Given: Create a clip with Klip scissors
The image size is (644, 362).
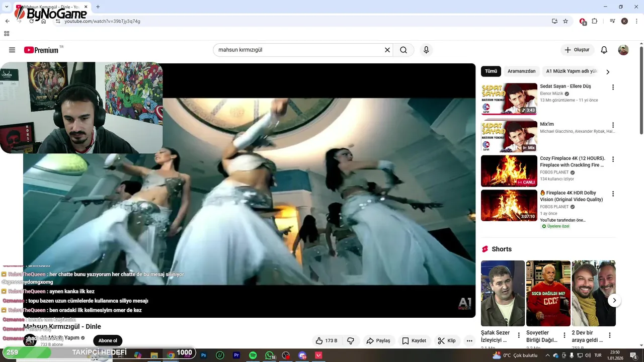Looking at the screenshot, I should coord(447,340).
